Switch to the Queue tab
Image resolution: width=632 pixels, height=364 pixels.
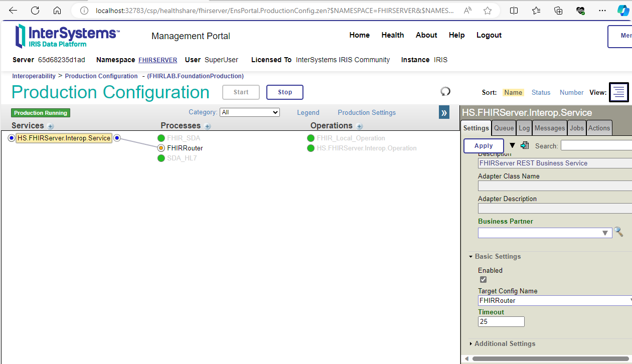point(504,128)
